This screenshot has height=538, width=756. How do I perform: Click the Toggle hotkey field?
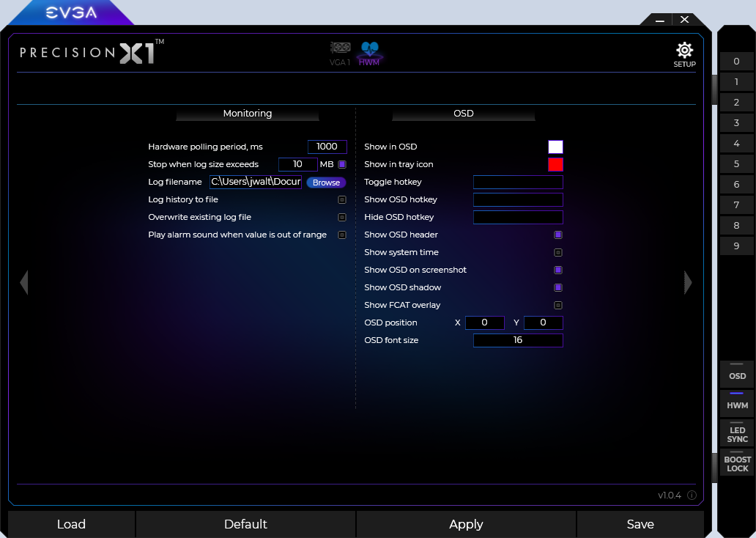[518, 182]
